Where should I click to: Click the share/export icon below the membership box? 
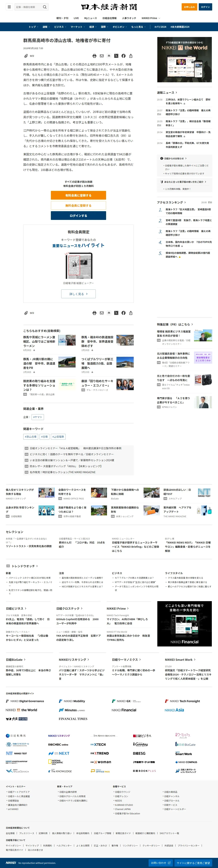tap(131, 313)
